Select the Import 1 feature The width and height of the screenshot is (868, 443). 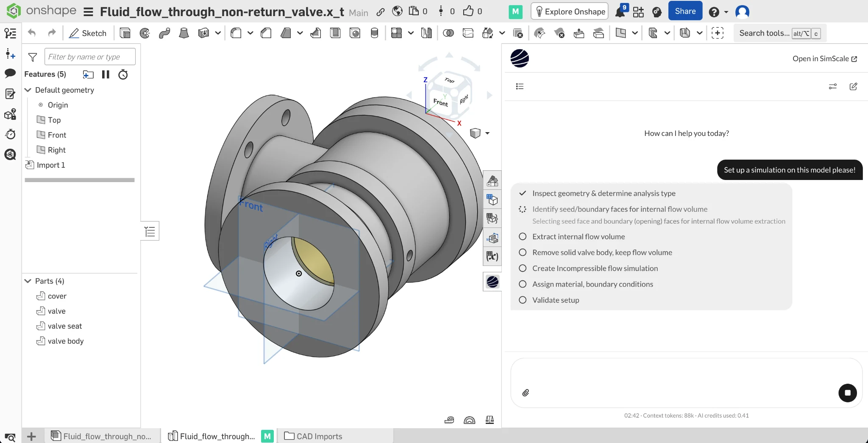[50, 165]
